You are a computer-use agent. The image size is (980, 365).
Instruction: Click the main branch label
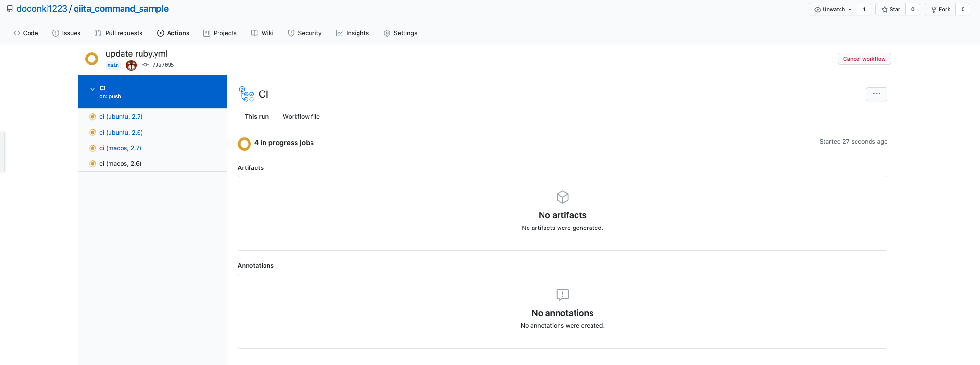[x=113, y=65]
